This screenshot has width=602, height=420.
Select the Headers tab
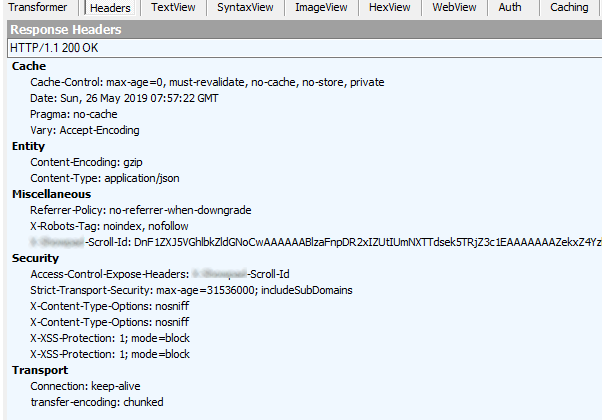click(x=110, y=8)
